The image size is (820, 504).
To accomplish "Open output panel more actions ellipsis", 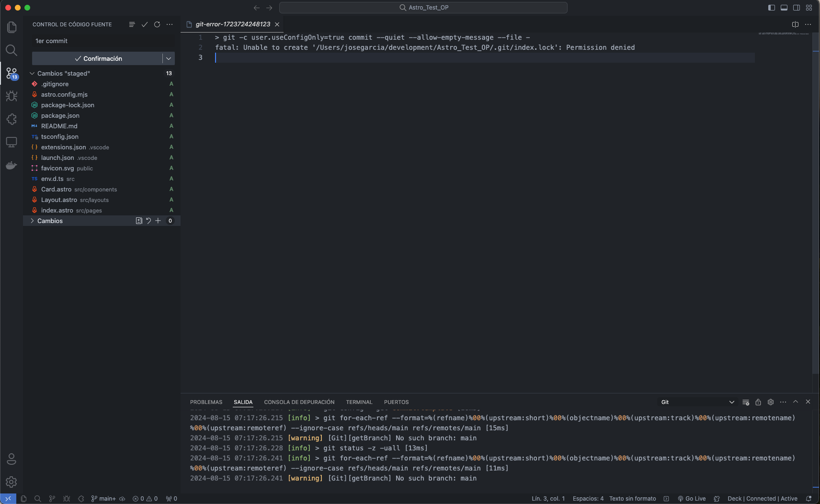I will pos(783,402).
